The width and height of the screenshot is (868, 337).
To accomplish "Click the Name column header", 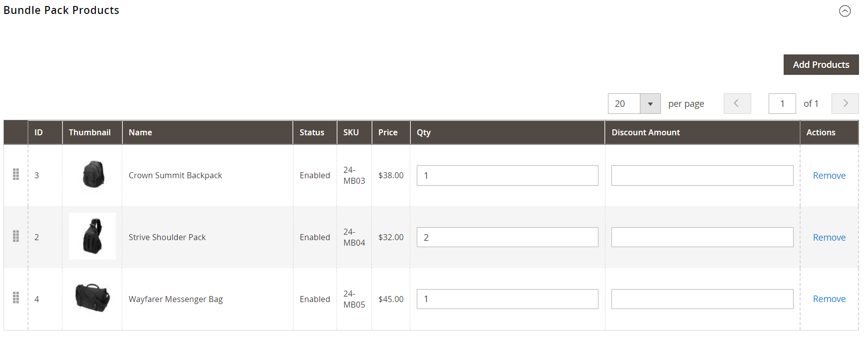I will [x=140, y=132].
